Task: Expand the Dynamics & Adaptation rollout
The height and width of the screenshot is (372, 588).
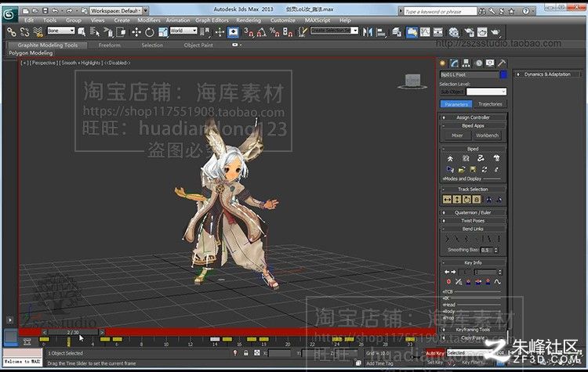Action: 547,74
